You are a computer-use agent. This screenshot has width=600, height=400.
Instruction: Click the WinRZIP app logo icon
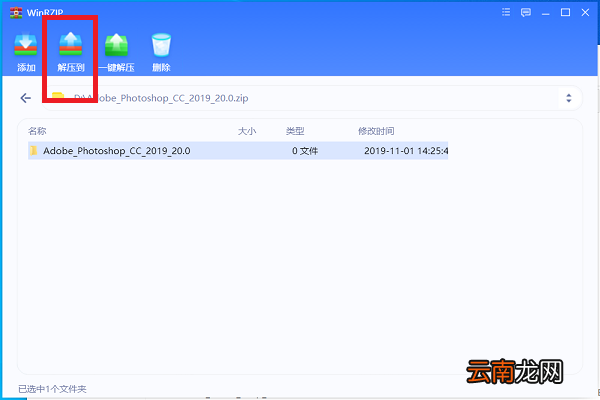click(x=16, y=12)
